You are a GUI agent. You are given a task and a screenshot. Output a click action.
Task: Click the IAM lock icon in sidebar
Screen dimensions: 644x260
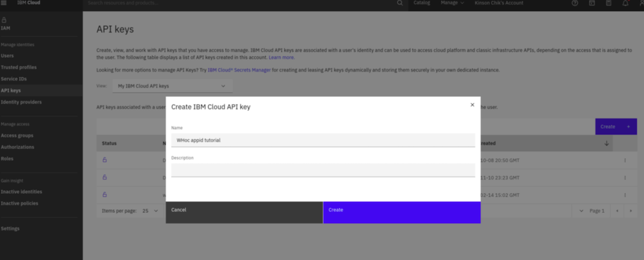coord(4,20)
